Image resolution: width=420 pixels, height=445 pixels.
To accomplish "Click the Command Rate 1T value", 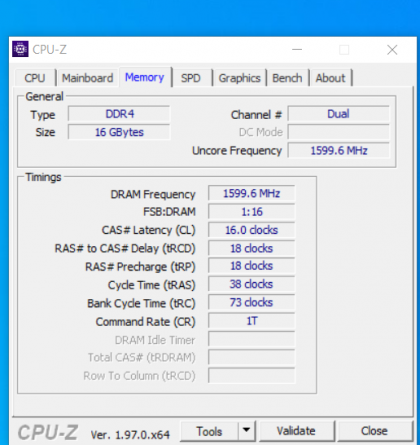I will click(252, 321).
